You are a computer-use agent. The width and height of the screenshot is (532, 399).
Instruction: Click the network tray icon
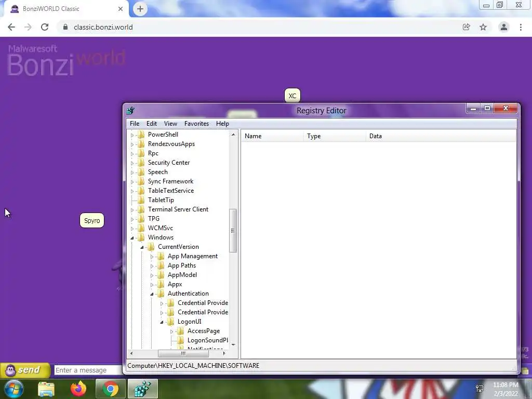coord(480,389)
